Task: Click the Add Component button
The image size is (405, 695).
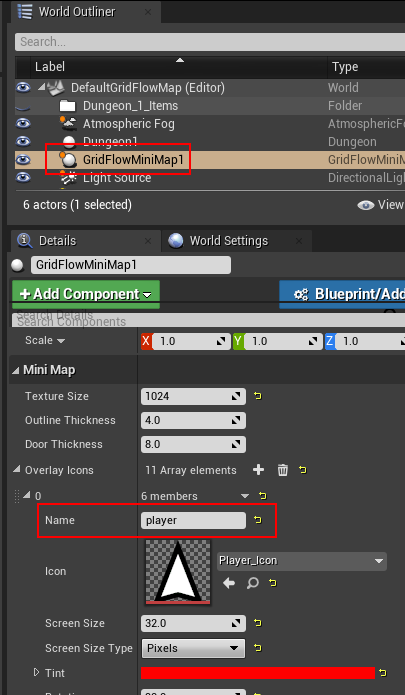Action: pos(86,294)
